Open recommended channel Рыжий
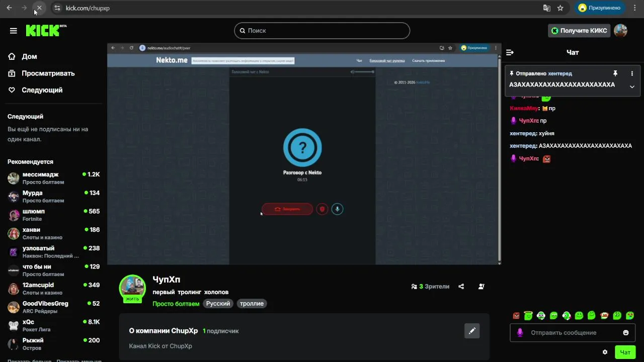644x362 pixels. pyautogui.click(x=53, y=344)
